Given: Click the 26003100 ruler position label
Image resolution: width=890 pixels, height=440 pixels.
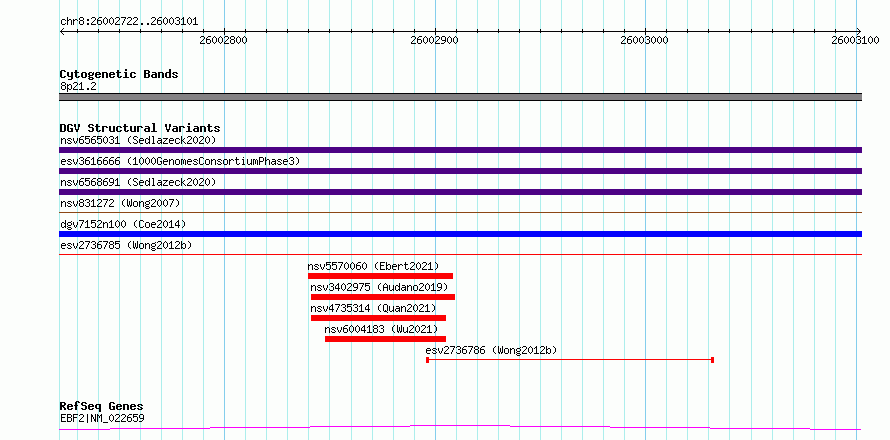Looking at the screenshot, I should pyautogui.click(x=855, y=40).
